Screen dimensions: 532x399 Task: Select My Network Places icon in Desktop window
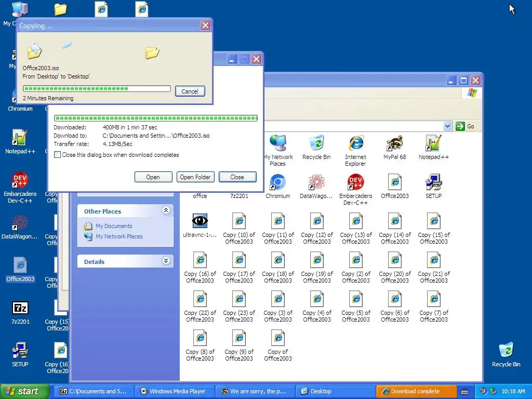[278, 151]
